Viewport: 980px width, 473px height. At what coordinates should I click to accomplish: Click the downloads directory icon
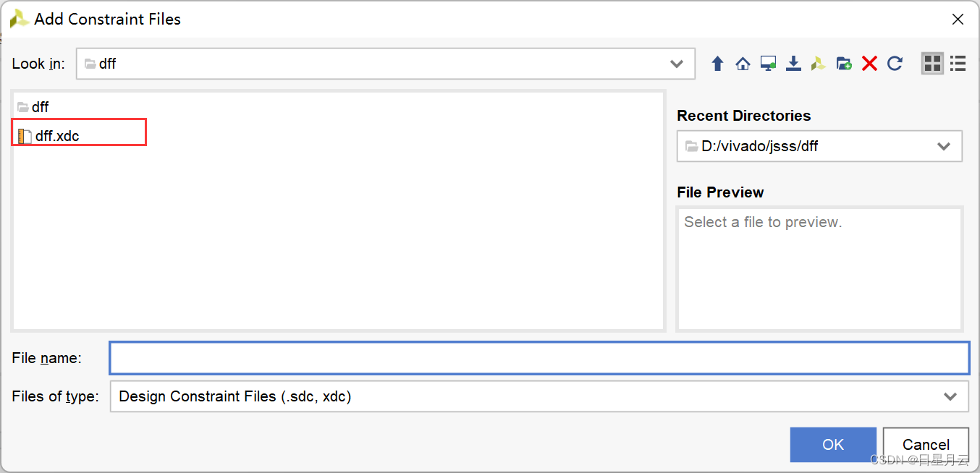[793, 64]
